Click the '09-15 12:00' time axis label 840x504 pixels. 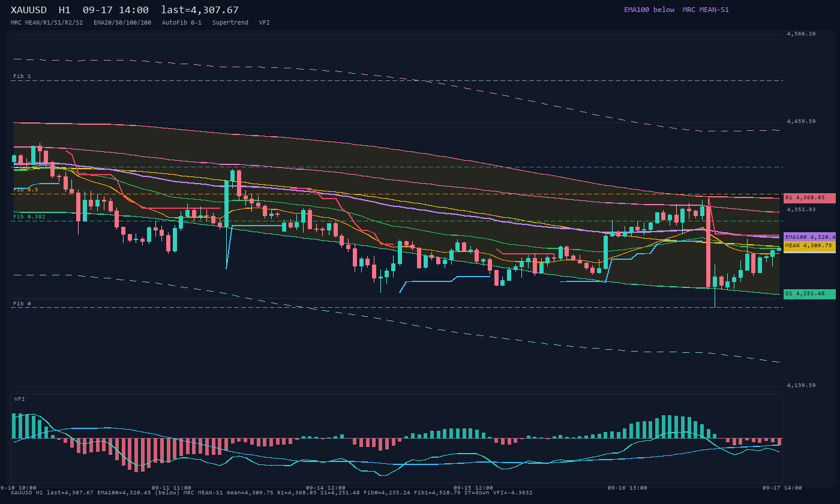click(x=473, y=488)
